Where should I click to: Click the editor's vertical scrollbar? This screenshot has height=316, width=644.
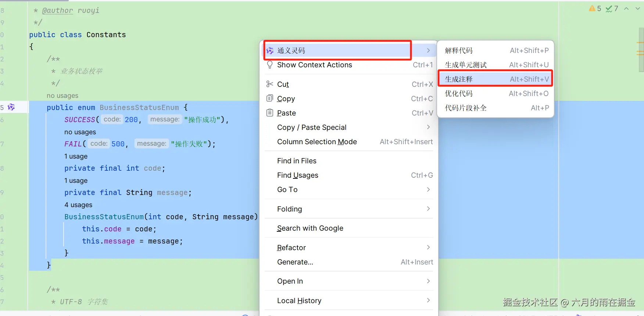[x=641, y=50]
